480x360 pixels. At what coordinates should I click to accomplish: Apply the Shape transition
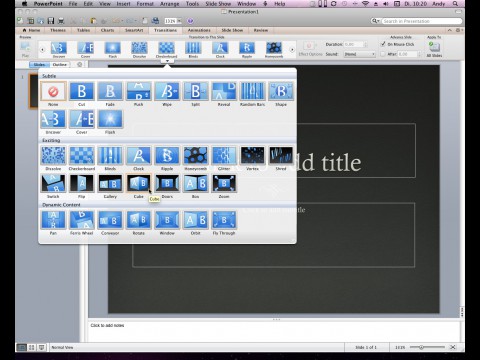tap(281, 91)
